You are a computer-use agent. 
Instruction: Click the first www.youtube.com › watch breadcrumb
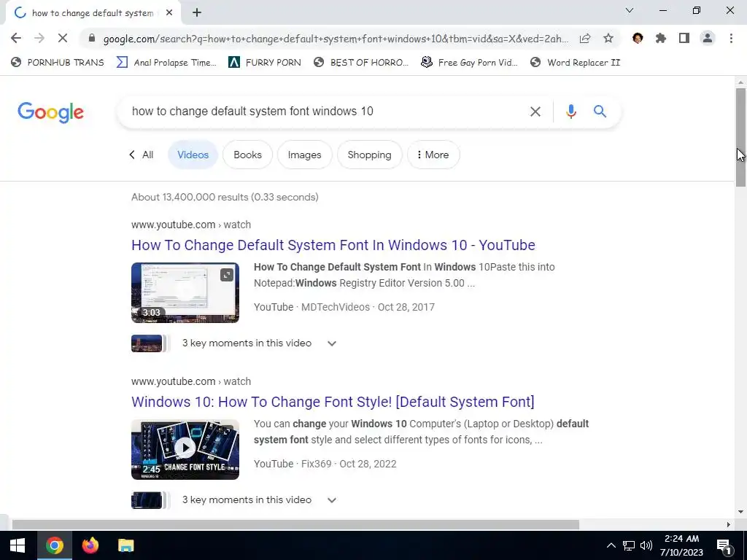[x=191, y=225]
